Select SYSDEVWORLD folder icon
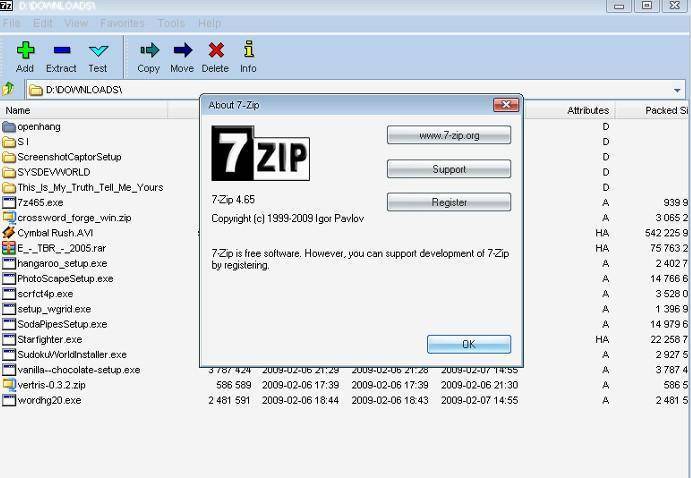Image resolution: width=691 pixels, height=478 pixels. pyautogui.click(x=9, y=172)
